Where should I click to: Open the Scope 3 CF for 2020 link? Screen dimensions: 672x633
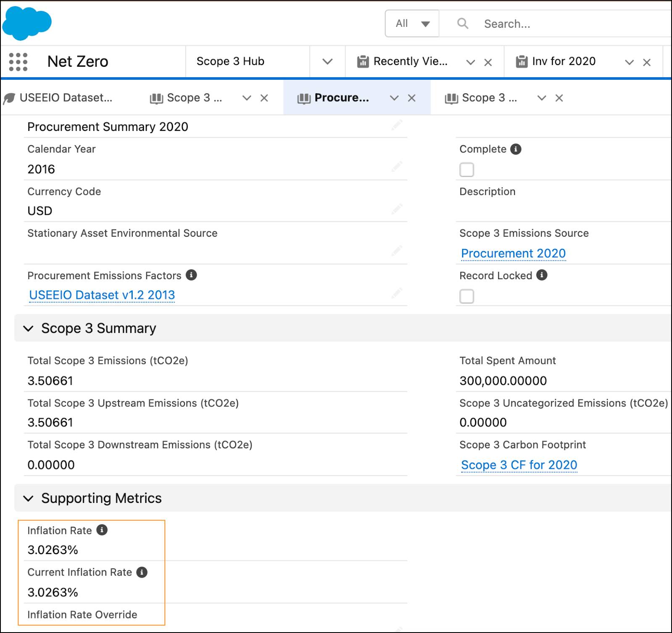[x=519, y=465]
